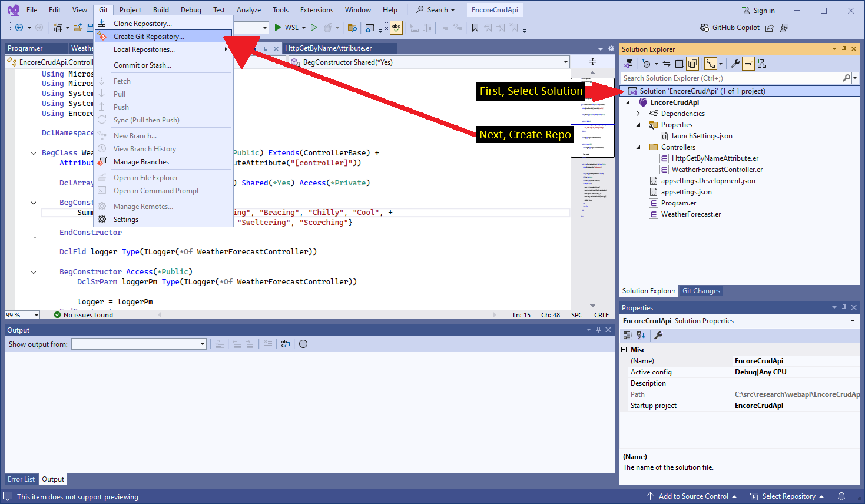Click Properties wrench icon in Solution Explorer

[x=735, y=64]
